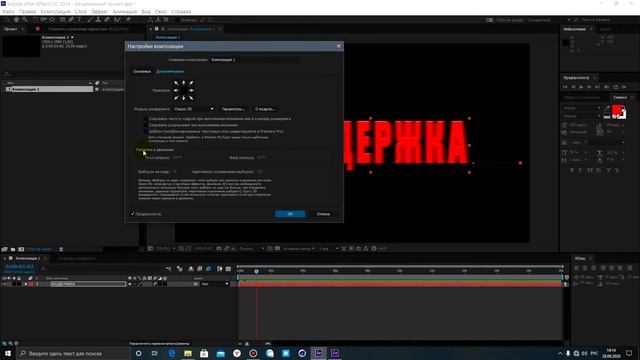Click Отмена button in dialog

(323, 214)
